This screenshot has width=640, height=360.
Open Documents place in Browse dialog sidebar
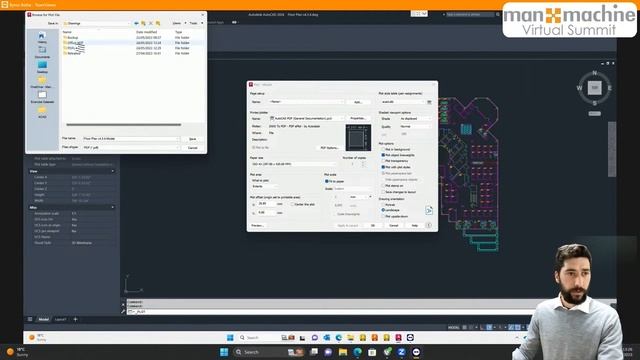[x=42, y=52]
